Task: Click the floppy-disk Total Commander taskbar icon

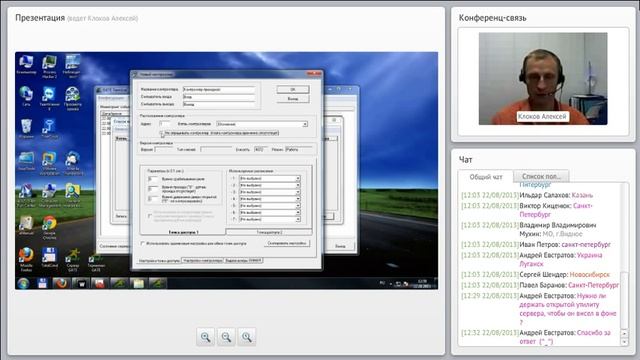Action: [42, 283]
